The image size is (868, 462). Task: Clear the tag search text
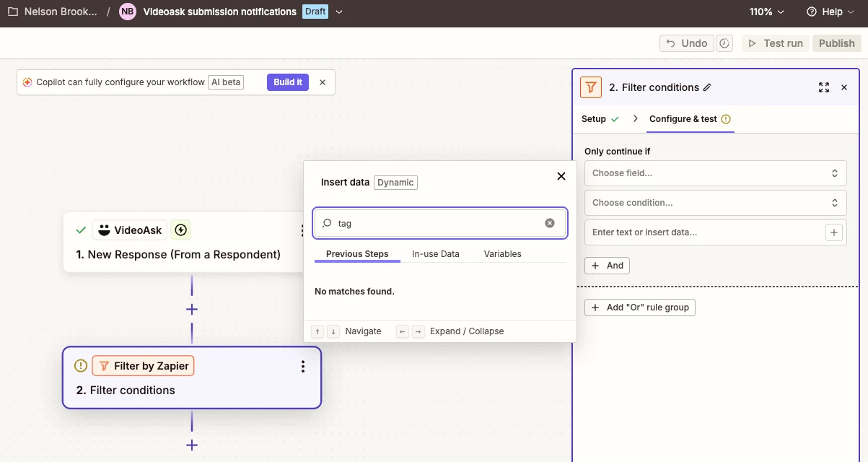pyautogui.click(x=550, y=223)
